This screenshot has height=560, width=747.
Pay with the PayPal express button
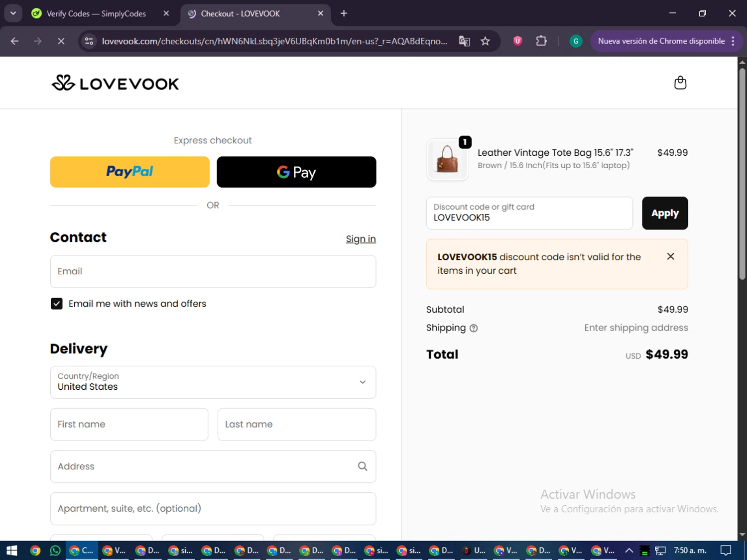click(130, 172)
